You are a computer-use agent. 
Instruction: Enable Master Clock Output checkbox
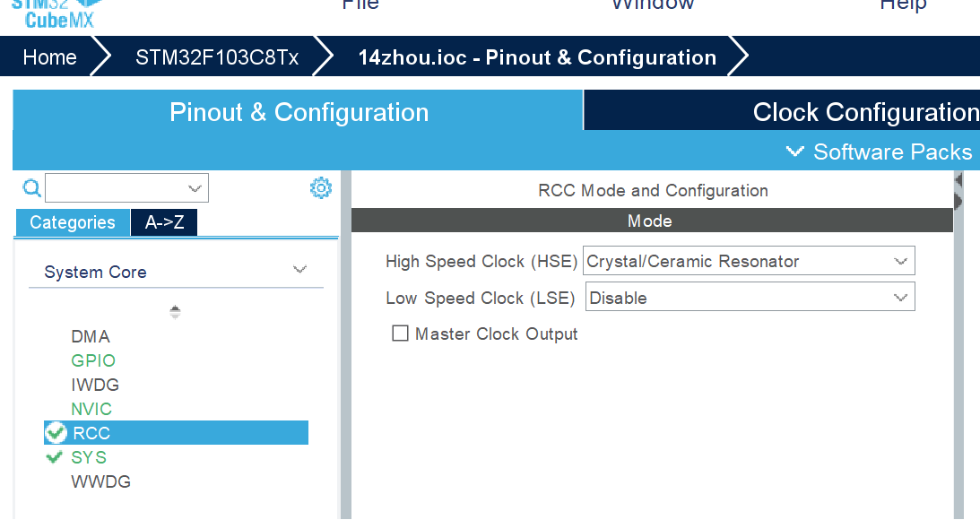[400, 334]
